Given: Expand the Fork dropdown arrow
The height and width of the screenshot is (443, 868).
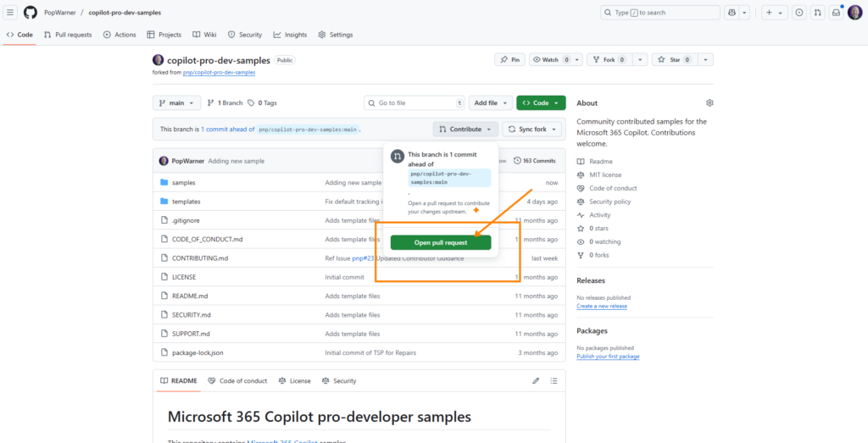Looking at the screenshot, I should tap(639, 60).
